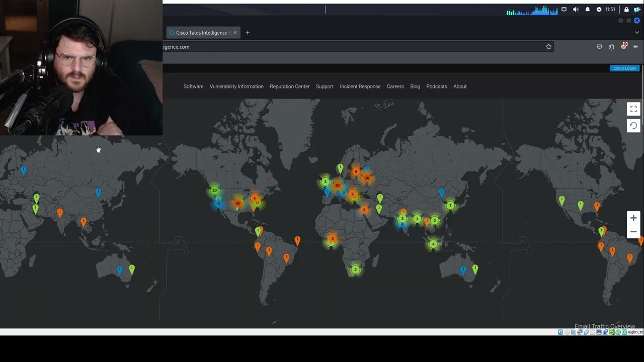Open the Reputation Center menu
The width and height of the screenshot is (644, 362).
290,86
